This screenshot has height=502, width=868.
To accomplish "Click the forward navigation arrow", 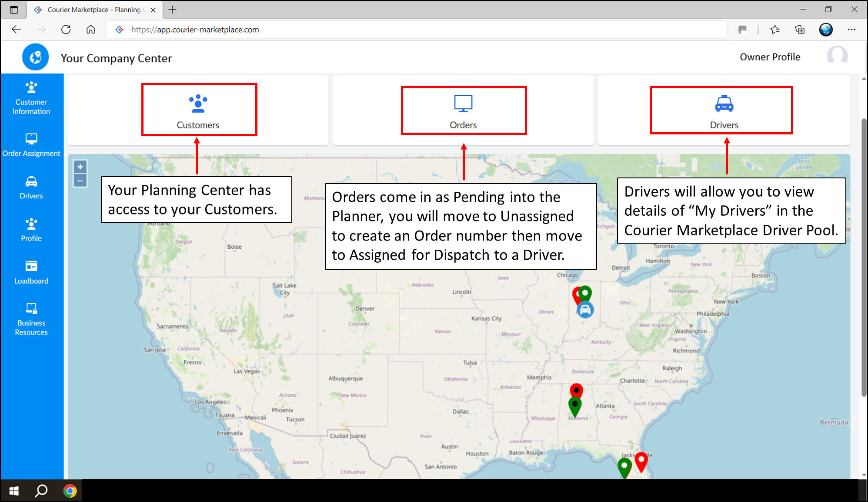I will click(x=41, y=30).
